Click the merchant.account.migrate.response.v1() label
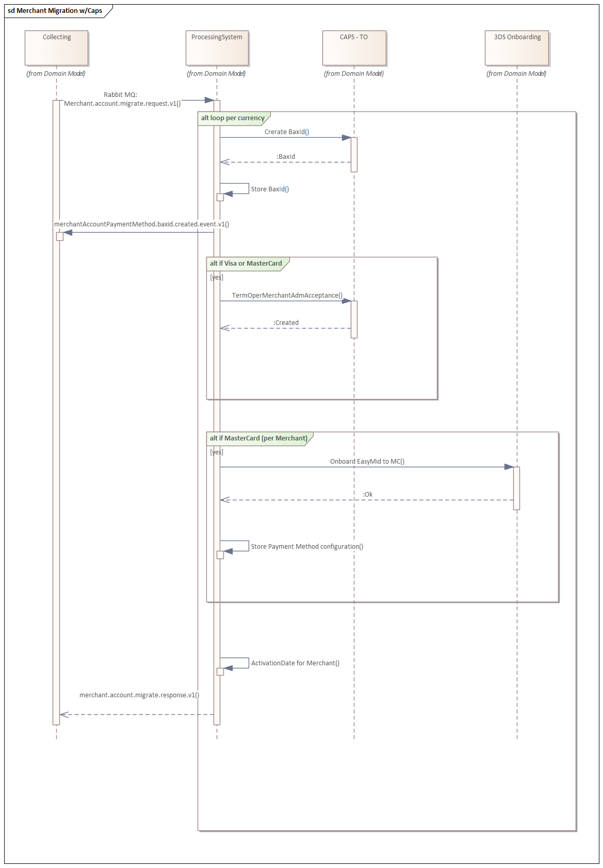 [x=139, y=695]
